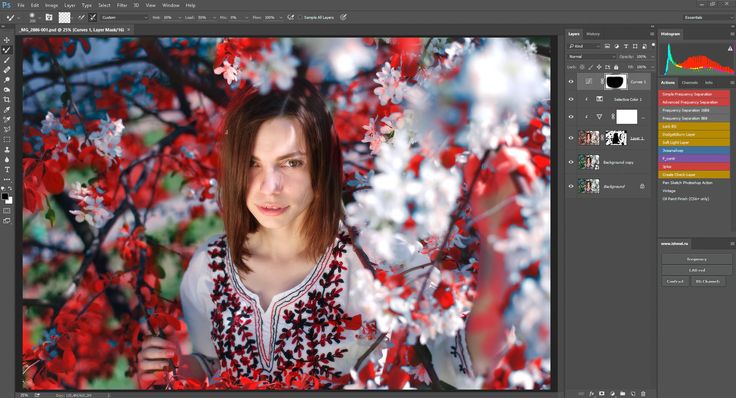Select the Move tool
736x398 pixels.
pyautogui.click(x=7, y=40)
